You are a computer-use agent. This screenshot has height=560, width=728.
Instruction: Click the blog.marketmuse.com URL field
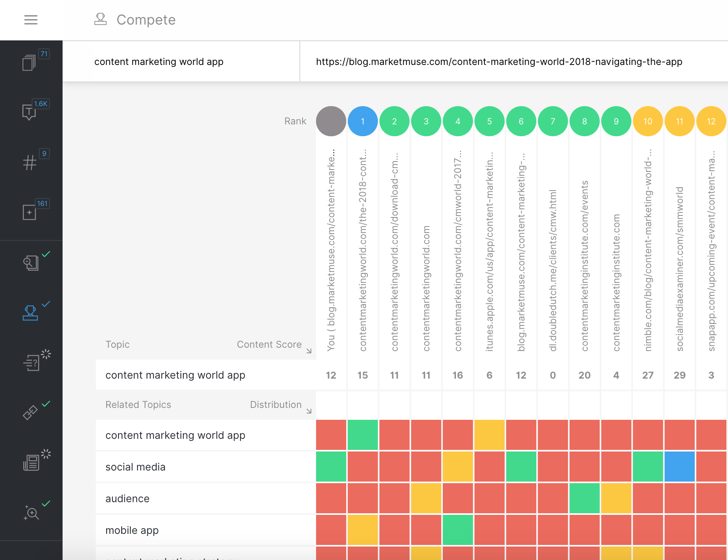pos(499,62)
